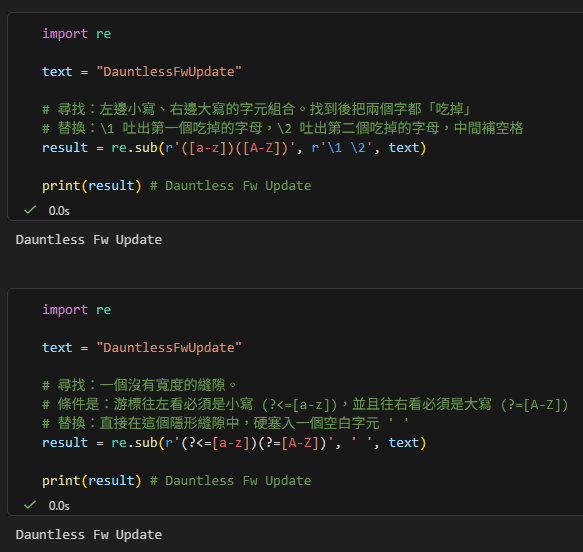Viewport: 583px width, 552px height.
Task: Click the first cell's output 'Dauntless Fw Update'
Action: (x=89, y=240)
